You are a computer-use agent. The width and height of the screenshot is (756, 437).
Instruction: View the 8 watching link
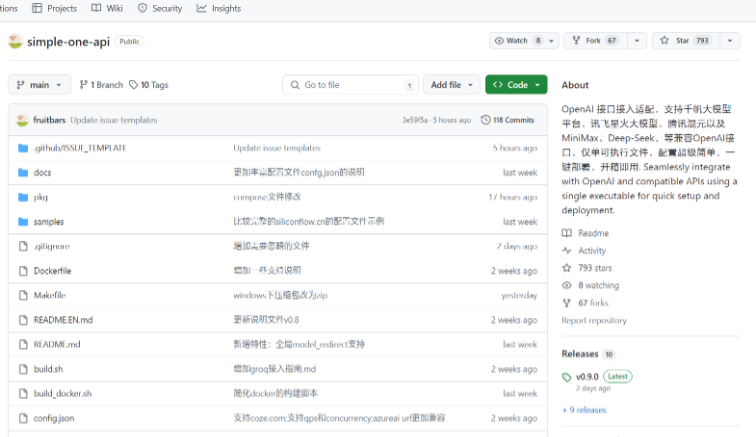pos(591,285)
